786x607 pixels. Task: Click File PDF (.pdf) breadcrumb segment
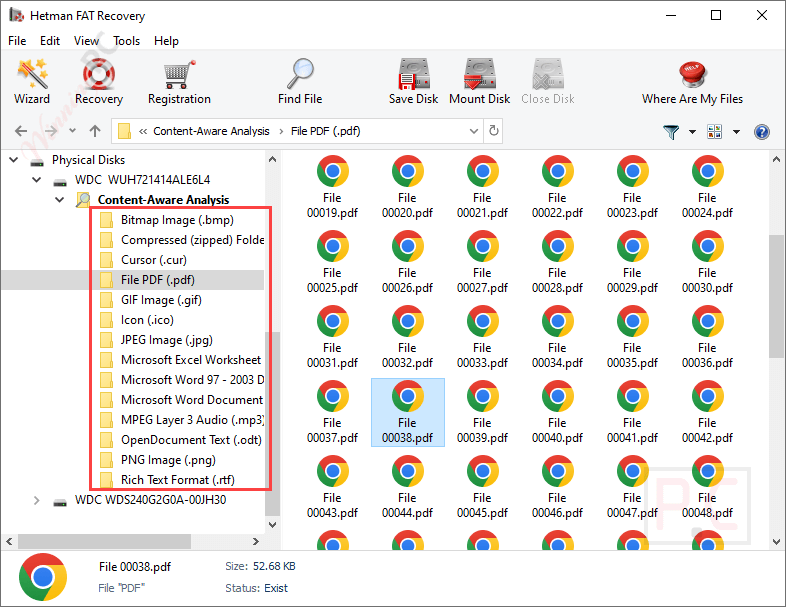325,131
